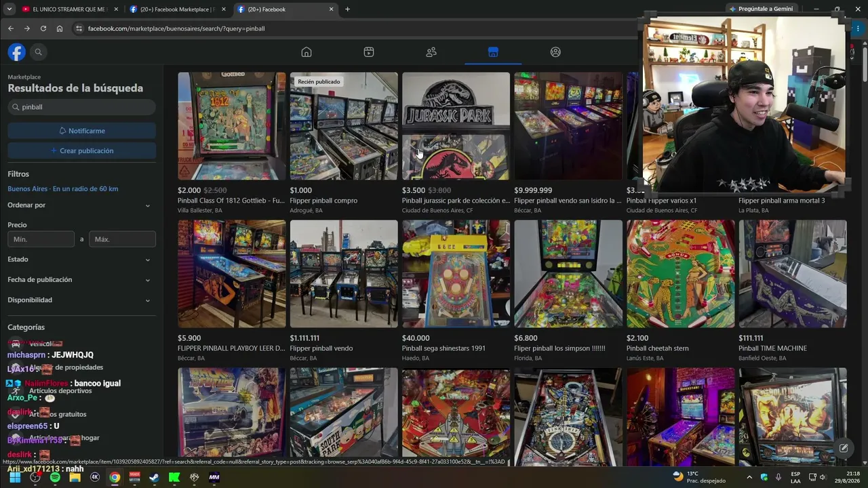
Task: Click the Pinball jurassic park de colección title
Action: click(x=456, y=201)
